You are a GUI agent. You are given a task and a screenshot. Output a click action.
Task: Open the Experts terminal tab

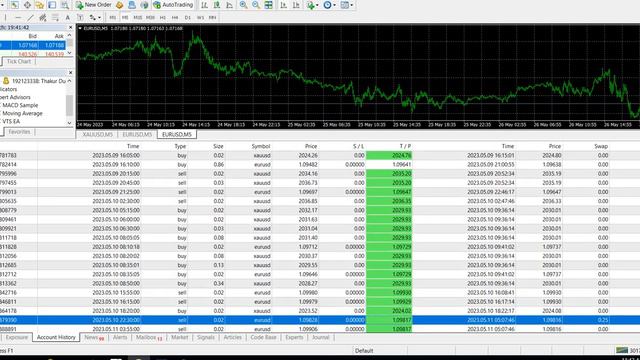294,337
